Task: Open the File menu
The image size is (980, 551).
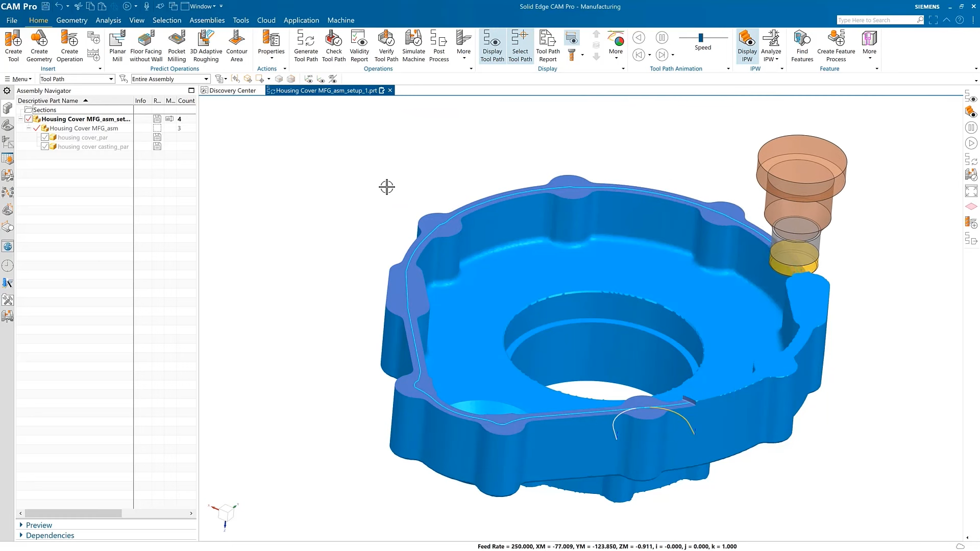Action: [12, 20]
